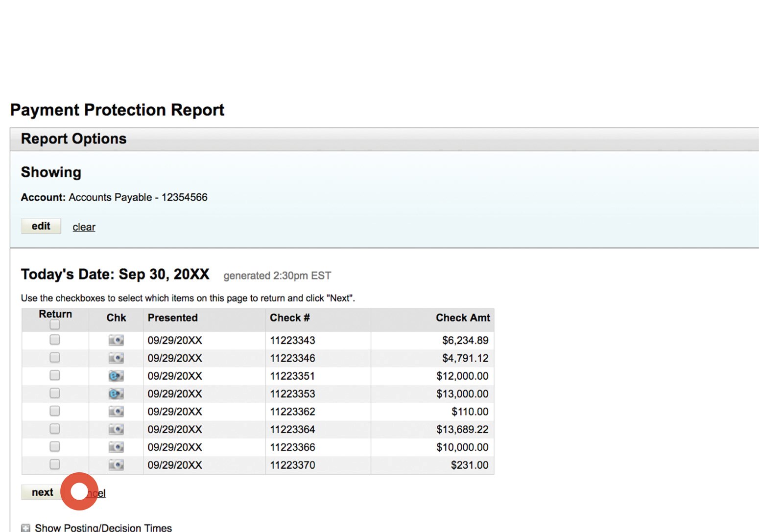Select all items using the Return header checkbox
Screen dimensions: 759x532
55,324
